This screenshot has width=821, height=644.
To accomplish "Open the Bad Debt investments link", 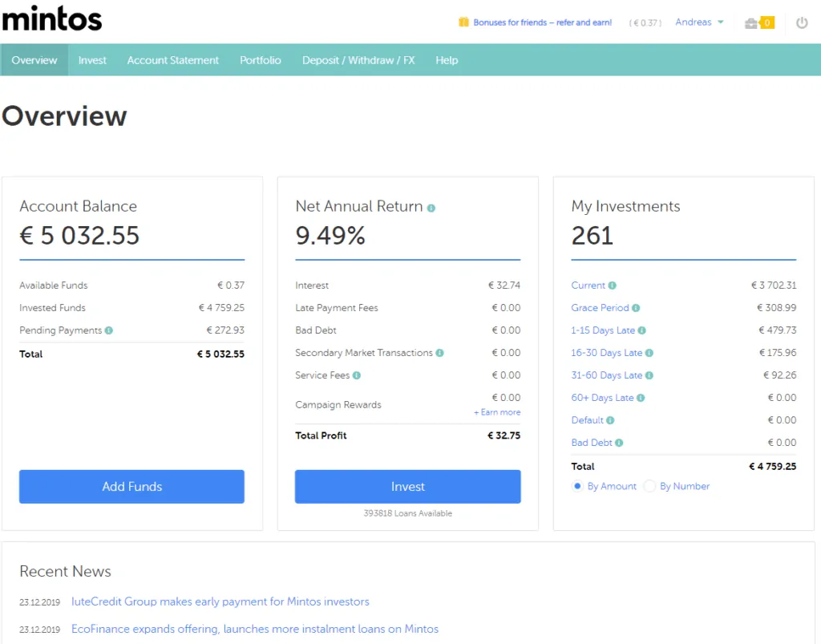I will (x=592, y=443).
